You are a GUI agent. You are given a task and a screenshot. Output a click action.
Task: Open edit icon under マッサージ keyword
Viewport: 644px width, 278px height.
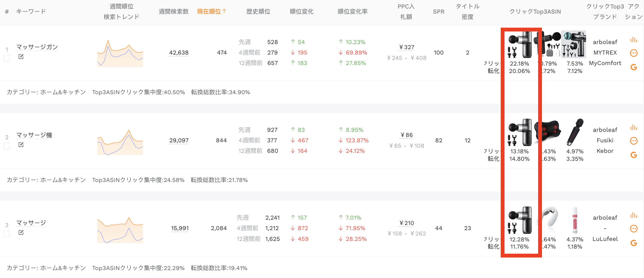coord(21,232)
